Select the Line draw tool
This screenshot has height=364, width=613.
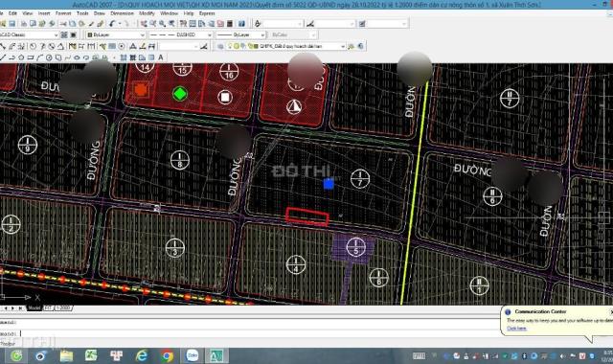pyautogui.click(x=3, y=57)
